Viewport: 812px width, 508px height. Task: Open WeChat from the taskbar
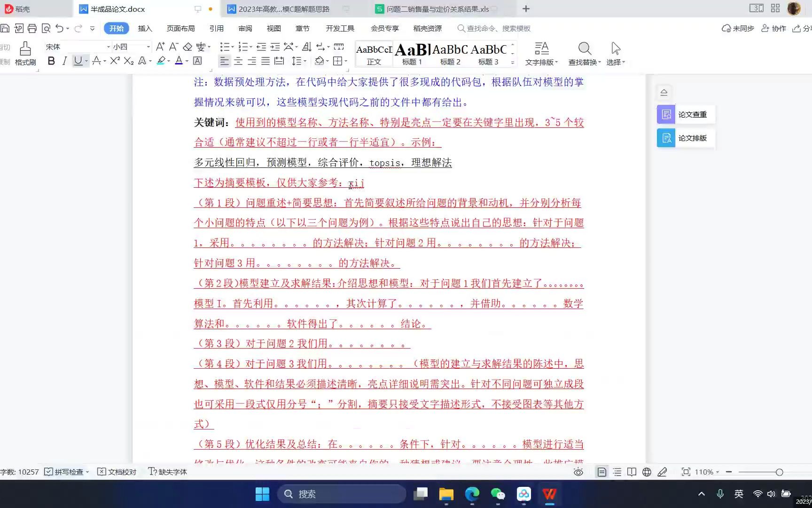[x=498, y=494]
